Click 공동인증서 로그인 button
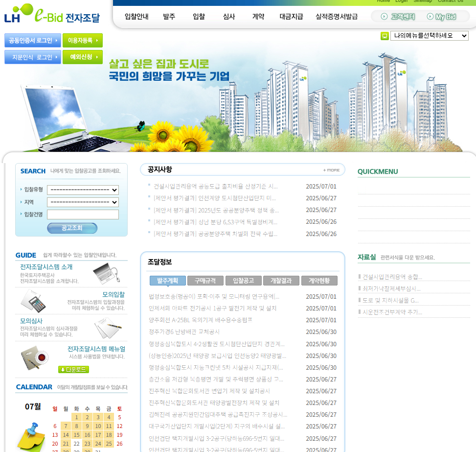The width and height of the screenshot is (476, 452). 33,41
